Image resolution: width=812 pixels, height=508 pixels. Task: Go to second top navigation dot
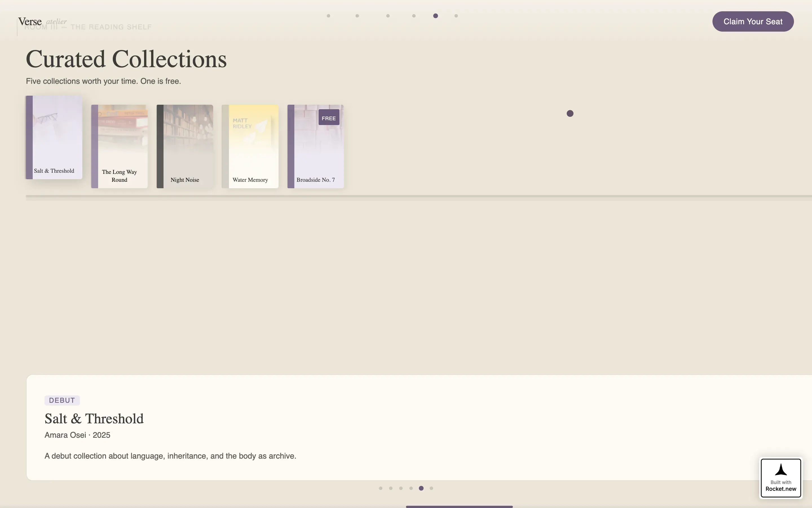click(357, 16)
